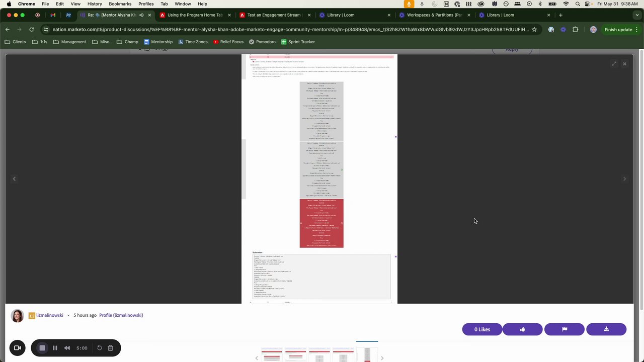
Task: Switch to Using the Program Home Tab tab
Action: tap(195, 15)
